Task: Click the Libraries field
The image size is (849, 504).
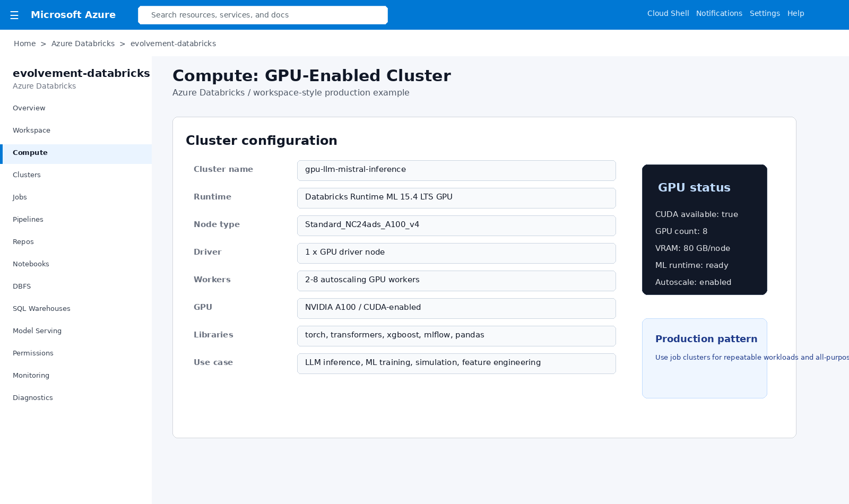Action: point(456,336)
